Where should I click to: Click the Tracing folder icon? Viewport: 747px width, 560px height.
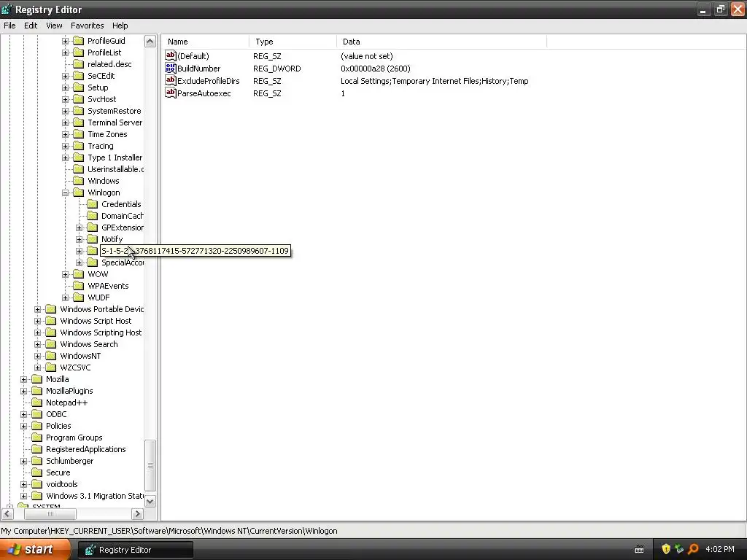pos(79,146)
